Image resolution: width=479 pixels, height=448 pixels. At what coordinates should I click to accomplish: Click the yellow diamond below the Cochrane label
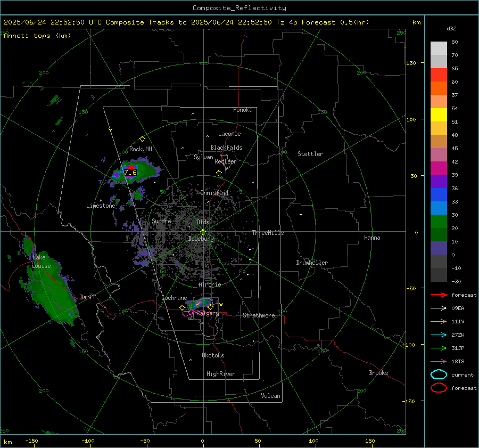point(182,307)
